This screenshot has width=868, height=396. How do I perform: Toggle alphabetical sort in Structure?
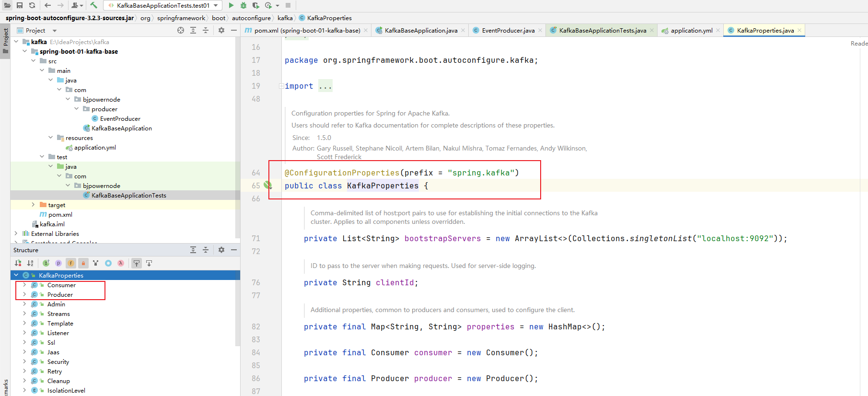pos(30,263)
